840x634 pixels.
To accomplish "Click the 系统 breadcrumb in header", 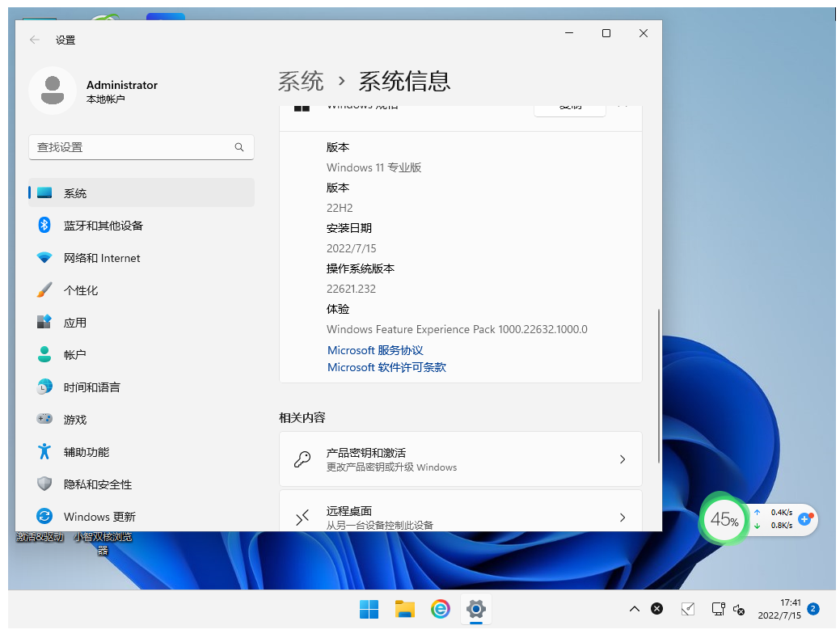I will [301, 82].
